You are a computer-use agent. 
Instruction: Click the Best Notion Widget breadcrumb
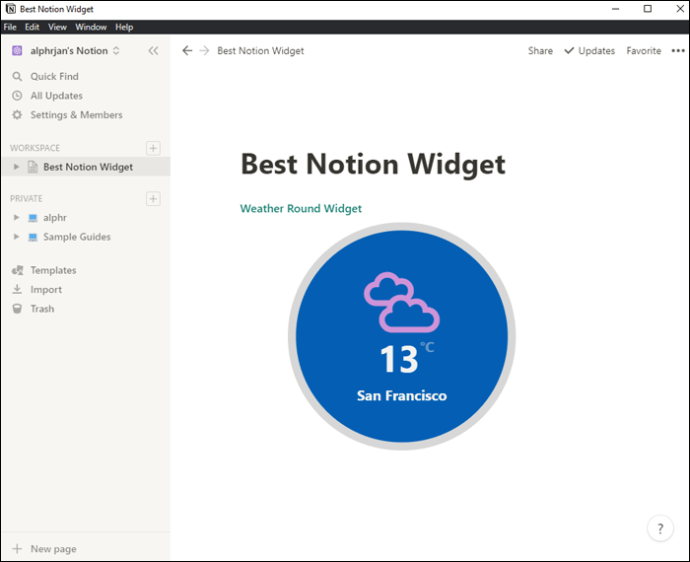[261, 51]
